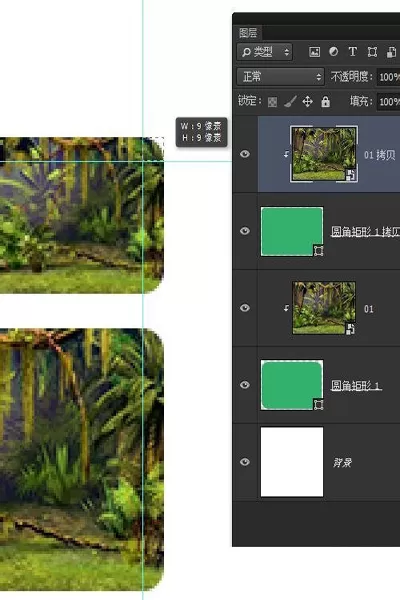Lock position move icon
The width and height of the screenshot is (400, 600).
[307, 101]
